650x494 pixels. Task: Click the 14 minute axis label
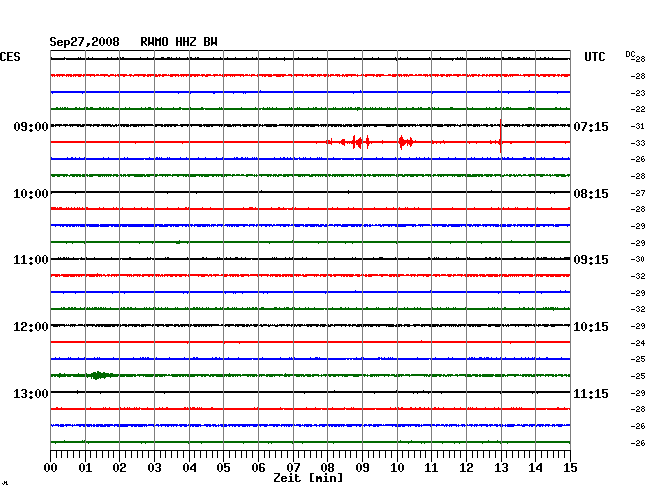[x=535, y=468]
